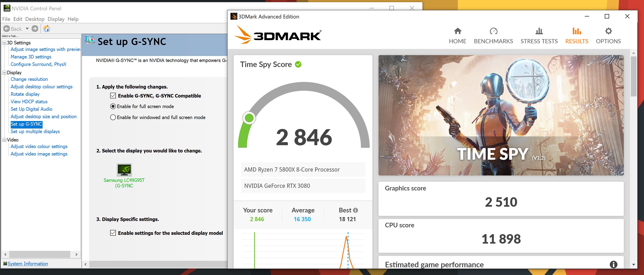The height and width of the screenshot is (275, 644).
Task: Click the 3DMark vertical scrollbar thumb
Action: click(633, 76)
